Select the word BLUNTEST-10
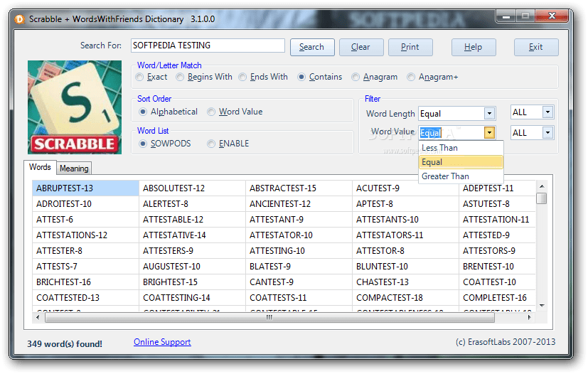 pos(405,267)
